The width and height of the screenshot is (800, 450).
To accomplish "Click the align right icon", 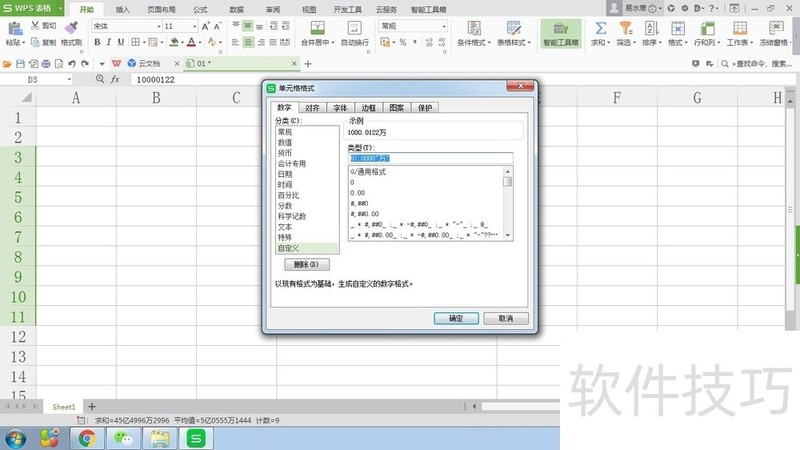I will coord(260,42).
